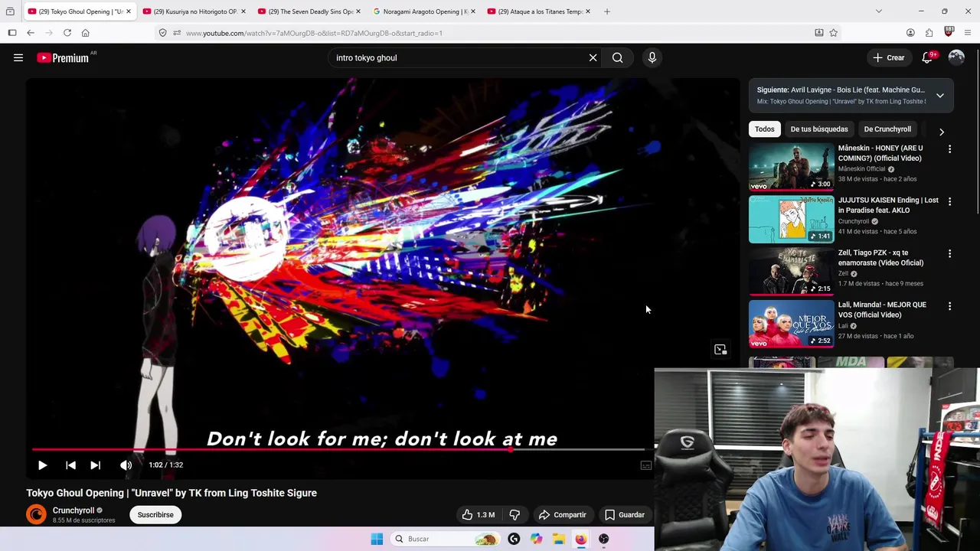Reload the current page

pos(67,33)
